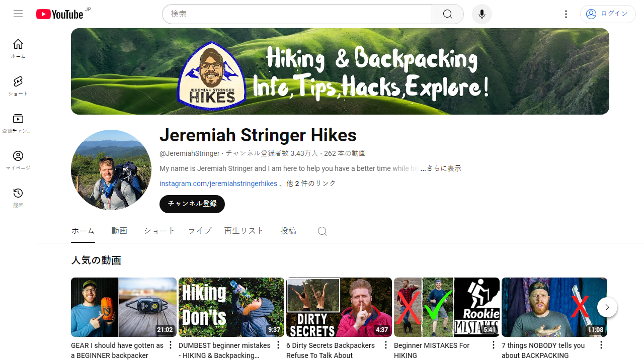644x362 pixels.
Task: Click the チャンネル登録 subscribe button
Action: click(x=192, y=204)
